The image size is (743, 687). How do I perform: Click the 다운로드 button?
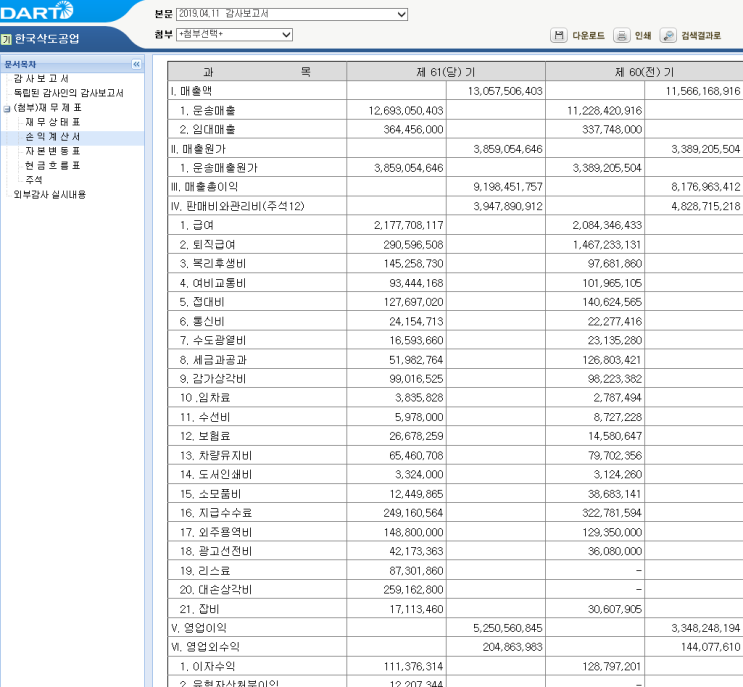click(x=589, y=36)
